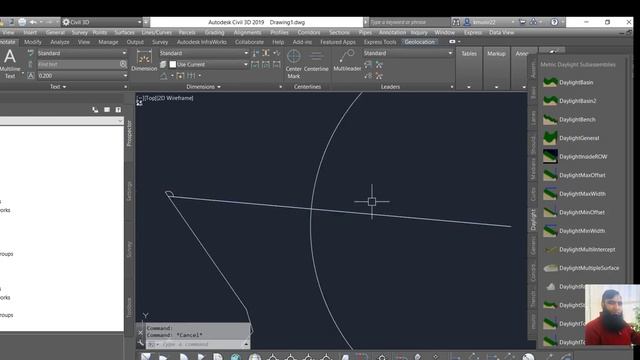Click the Plot printer icon
640x360 pixels.
22,22
